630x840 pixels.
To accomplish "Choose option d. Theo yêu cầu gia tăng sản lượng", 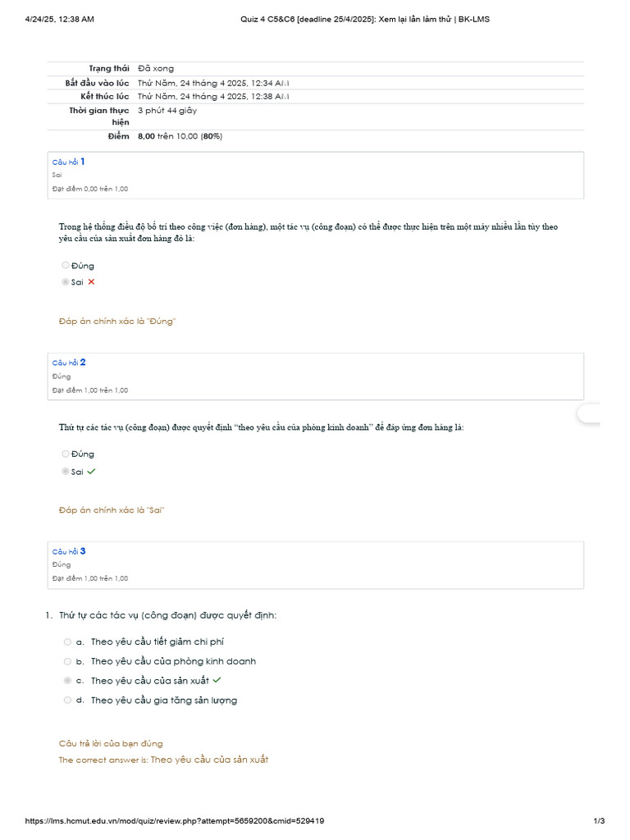I will tap(67, 701).
